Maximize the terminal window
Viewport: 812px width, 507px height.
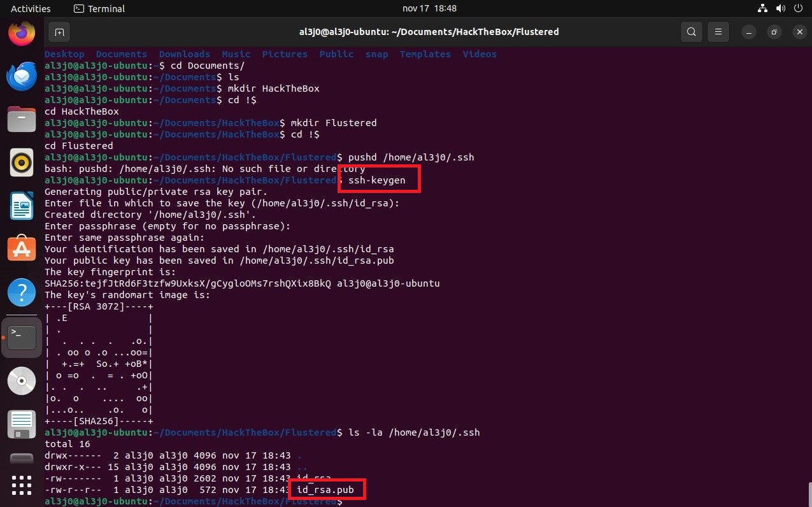pyautogui.click(x=774, y=32)
